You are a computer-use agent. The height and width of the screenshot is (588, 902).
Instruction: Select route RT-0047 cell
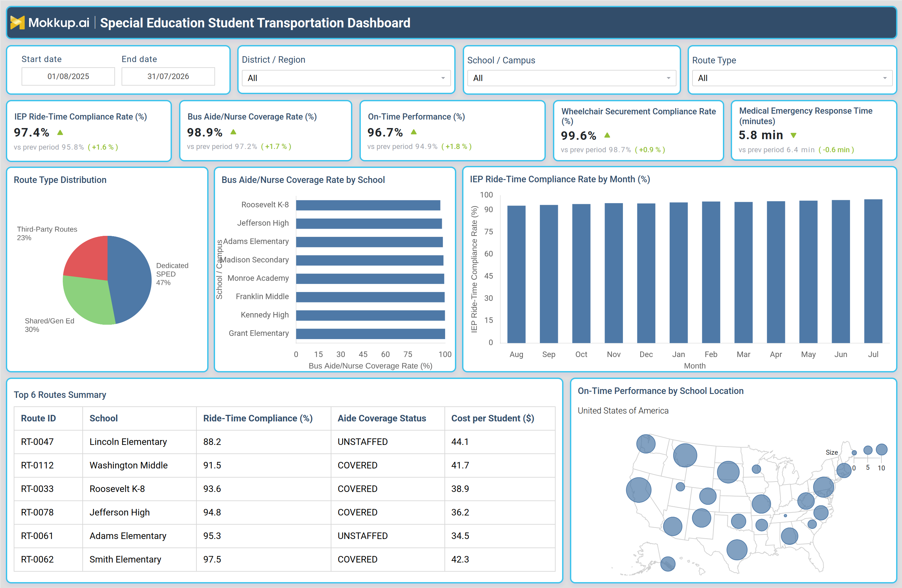coord(48,442)
